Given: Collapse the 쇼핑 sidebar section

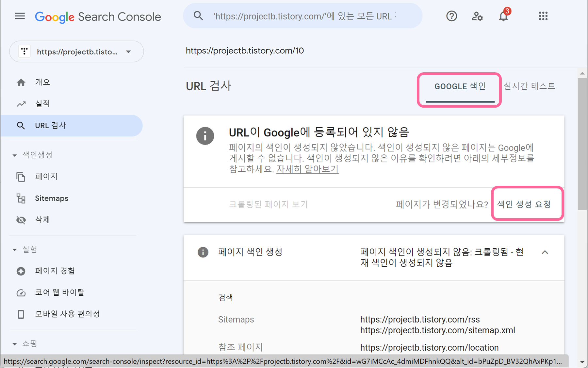Looking at the screenshot, I should pyautogui.click(x=15, y=344).
